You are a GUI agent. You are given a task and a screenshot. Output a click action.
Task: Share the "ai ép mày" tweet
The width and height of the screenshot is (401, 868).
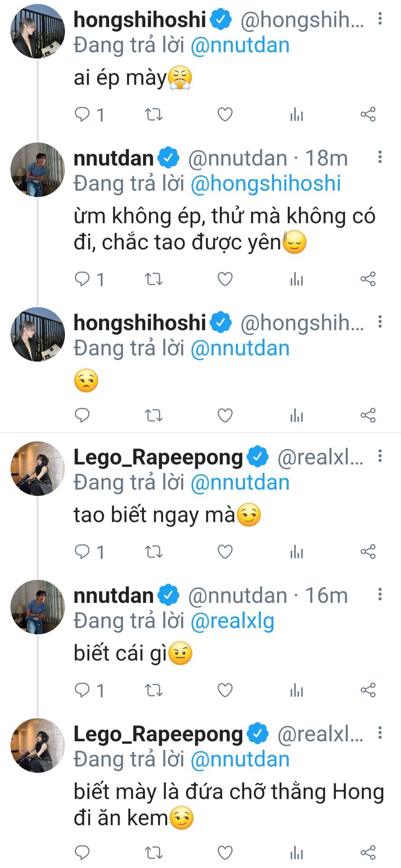click(368, 114)
